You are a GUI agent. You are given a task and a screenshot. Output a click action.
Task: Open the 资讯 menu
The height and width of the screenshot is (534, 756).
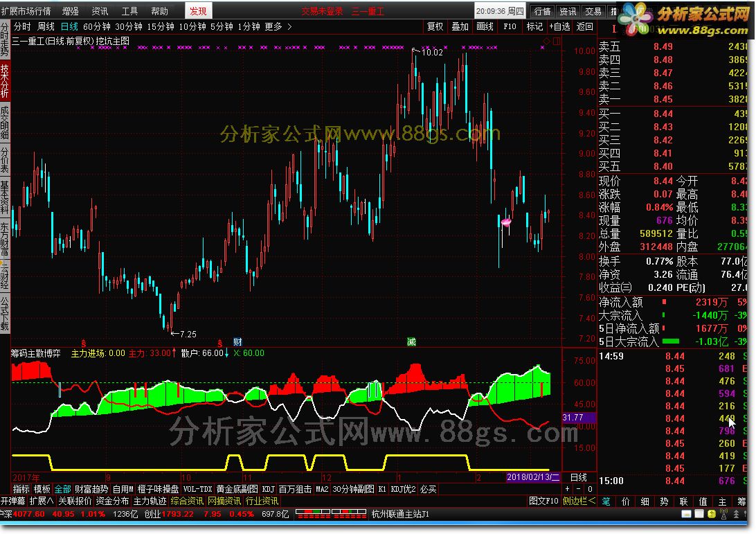[100, 10]
